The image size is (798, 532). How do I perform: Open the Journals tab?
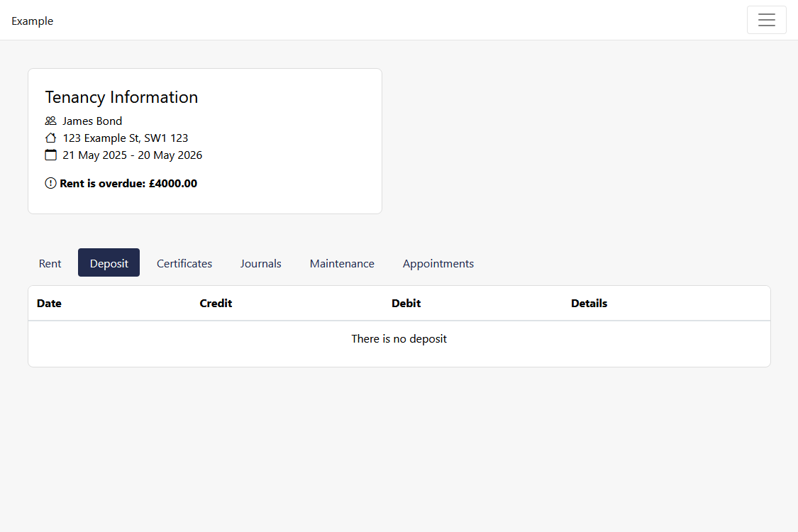(x=260, y=263)
